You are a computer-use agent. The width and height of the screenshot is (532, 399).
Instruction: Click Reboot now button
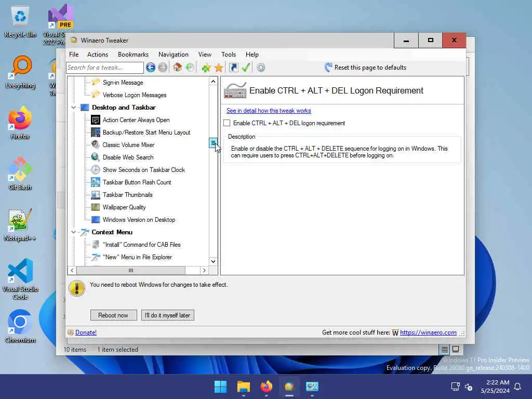tap(114, 315)
